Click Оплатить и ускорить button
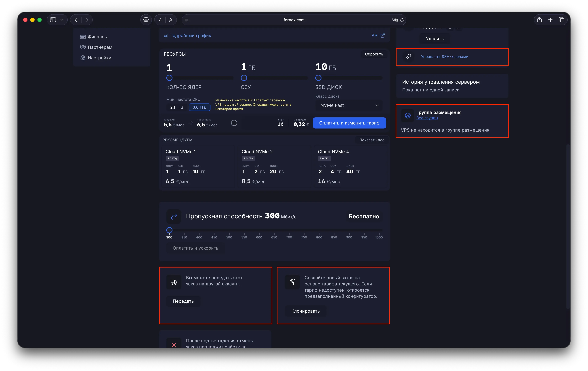This screenshot has width=588, height=371. pyautogui.click(x=195, y=248)
